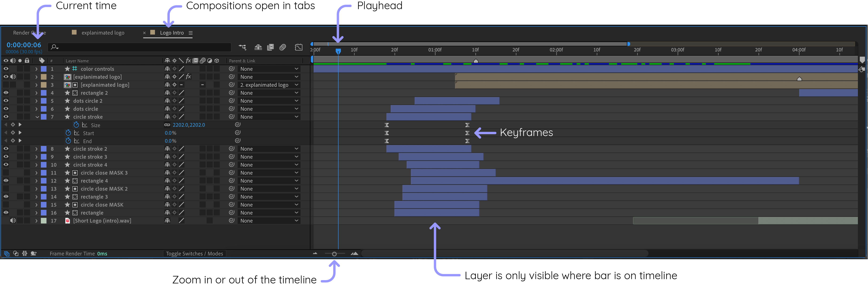Enable frame blending for the composition
Viewport: 868px width, 286px height.
coord(270,47)
